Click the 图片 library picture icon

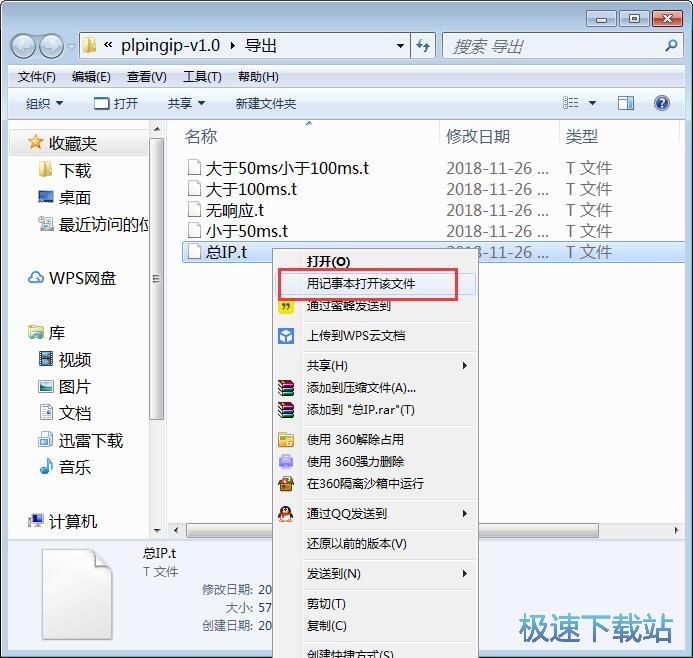(46, 386)
